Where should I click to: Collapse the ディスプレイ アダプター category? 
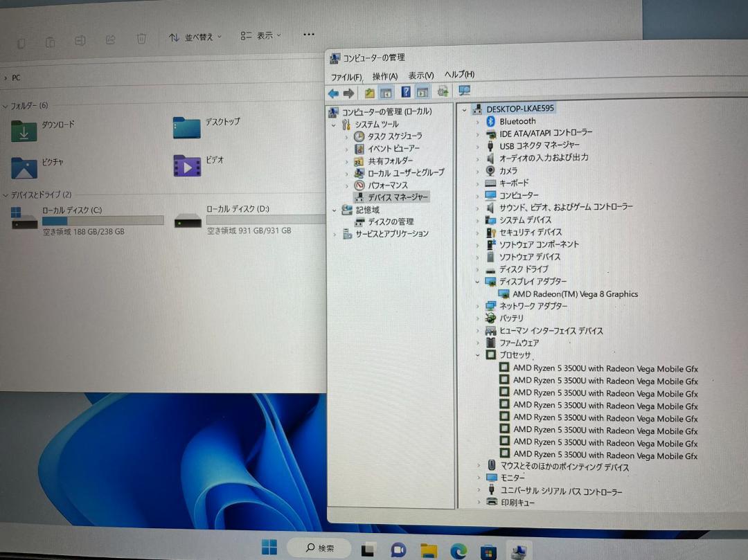(x=477, y=282)
